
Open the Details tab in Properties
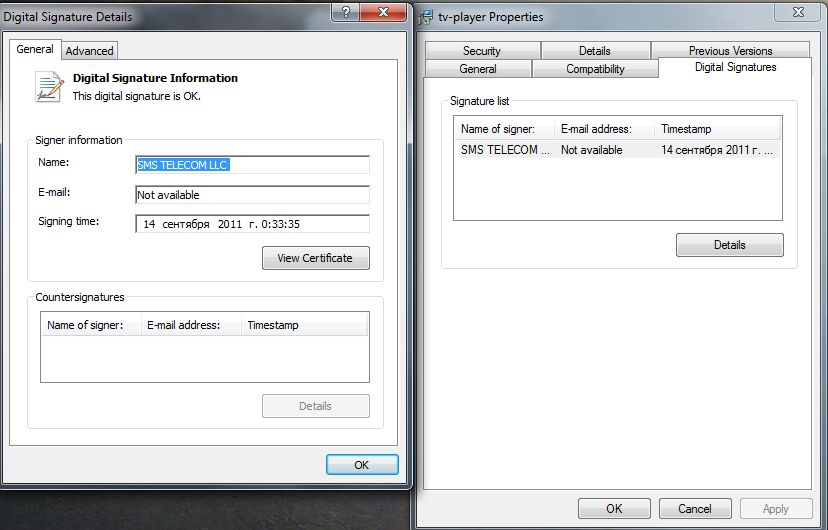pos(595,51)
